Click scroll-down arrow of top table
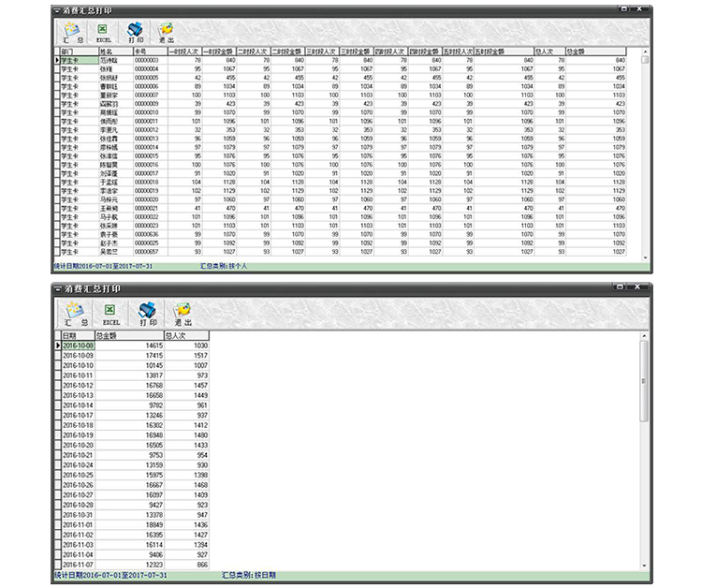 point(645,257)
